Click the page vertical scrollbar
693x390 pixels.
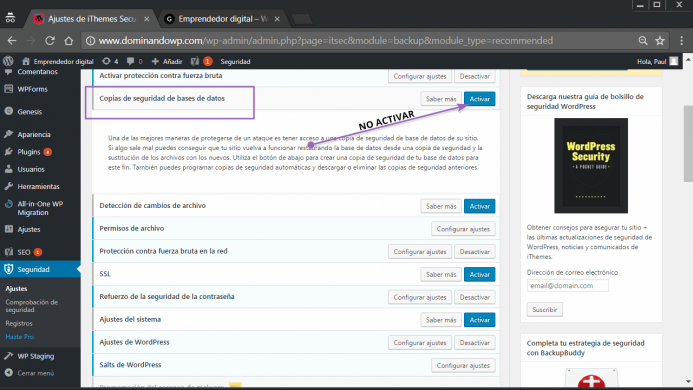(688, 144)
